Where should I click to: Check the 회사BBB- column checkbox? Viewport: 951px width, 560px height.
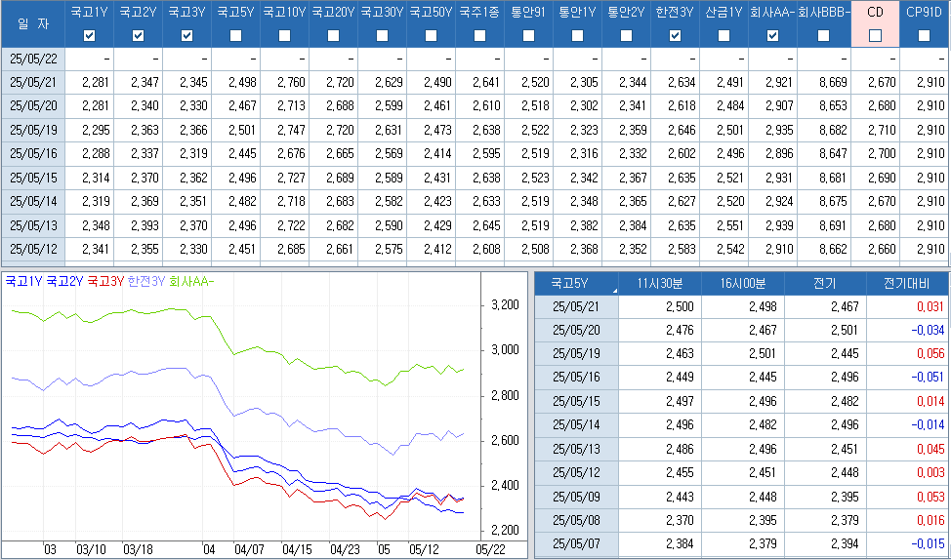click(x=823, y=36)
